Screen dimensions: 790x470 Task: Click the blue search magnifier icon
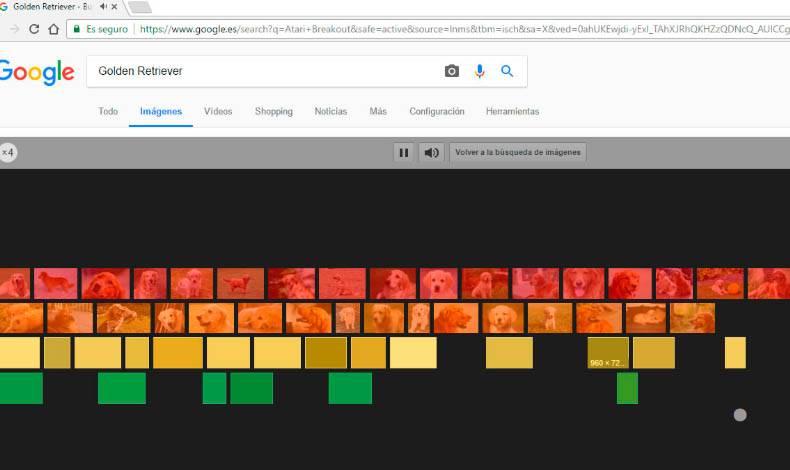(x=507, y=71)
